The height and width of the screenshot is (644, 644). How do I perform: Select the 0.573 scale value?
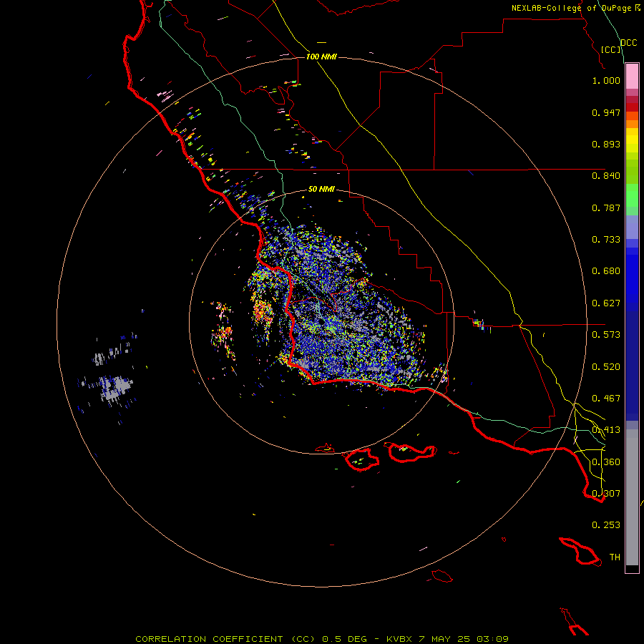pos(606,335)
